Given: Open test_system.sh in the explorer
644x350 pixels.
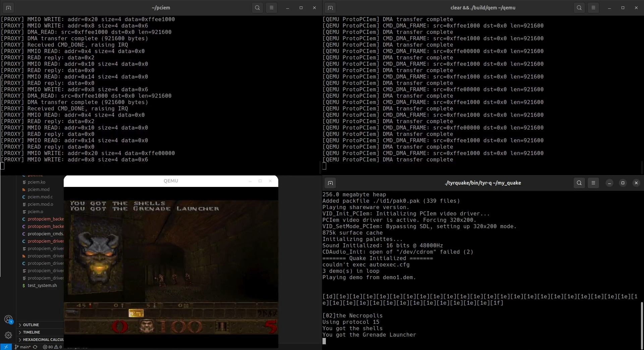Looking at the screenshot, I should tap(42, 286).
